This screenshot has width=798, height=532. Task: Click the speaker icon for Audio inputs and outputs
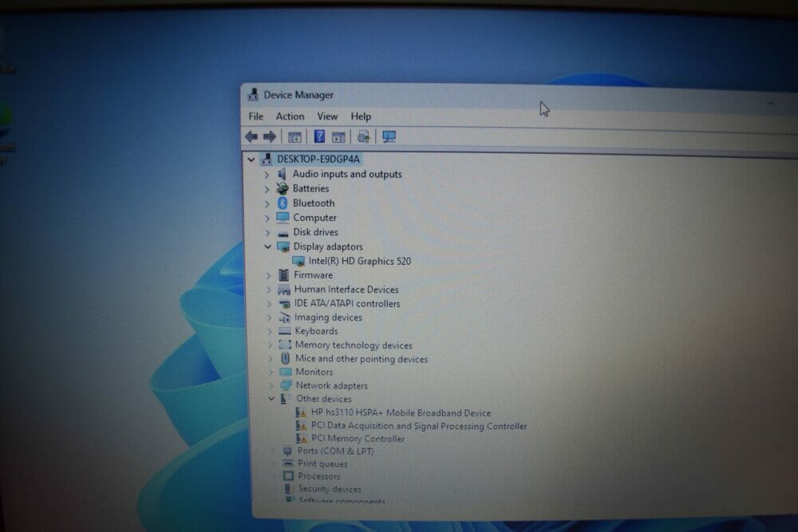(282, 174)
